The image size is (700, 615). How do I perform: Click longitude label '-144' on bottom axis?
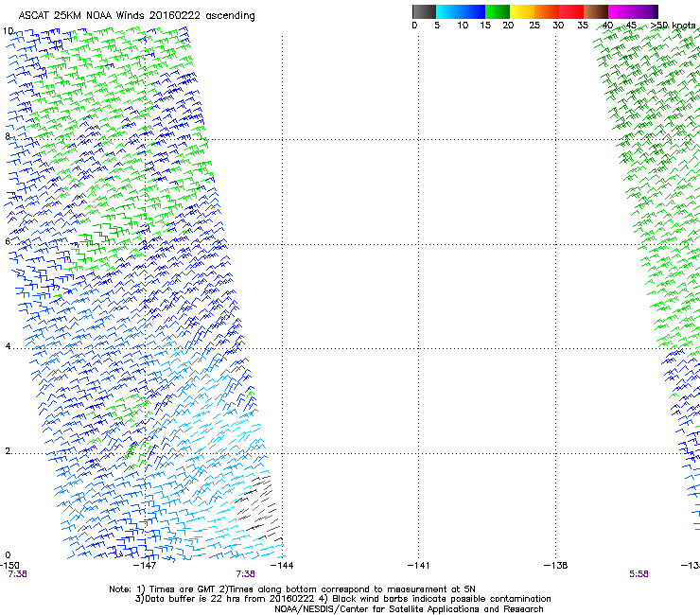282,566
